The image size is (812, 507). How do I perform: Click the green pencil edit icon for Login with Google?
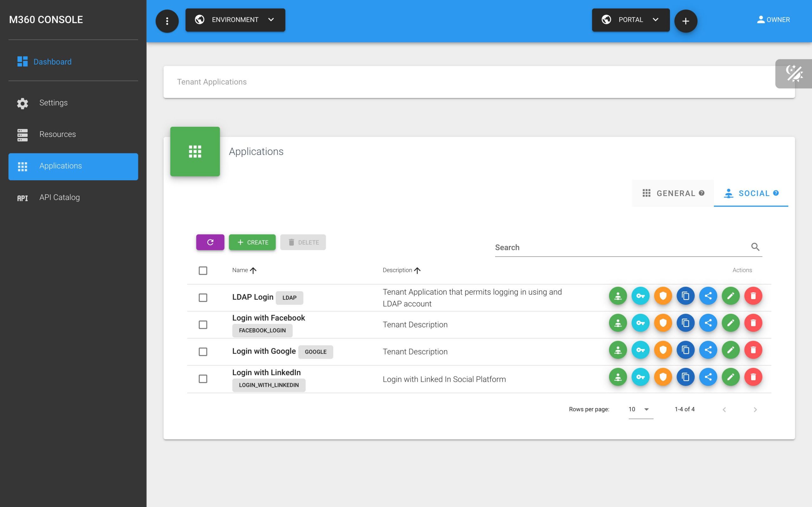coord(730,350)
